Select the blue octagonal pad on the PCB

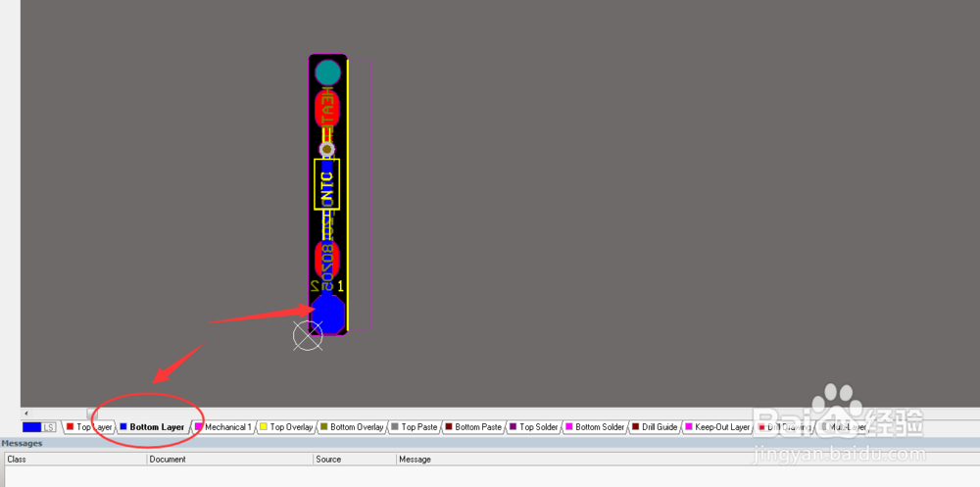327,314
